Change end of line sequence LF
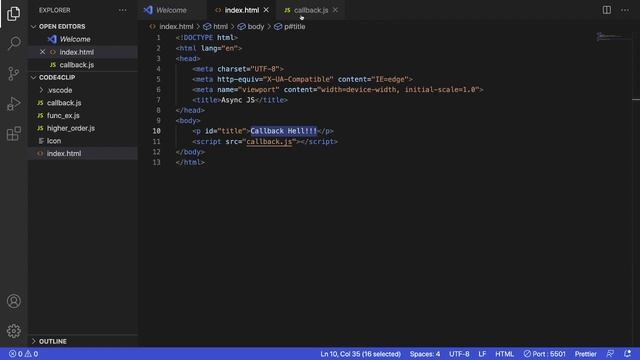This screenshot has width=640, height=360. click(x=482, y=354)
